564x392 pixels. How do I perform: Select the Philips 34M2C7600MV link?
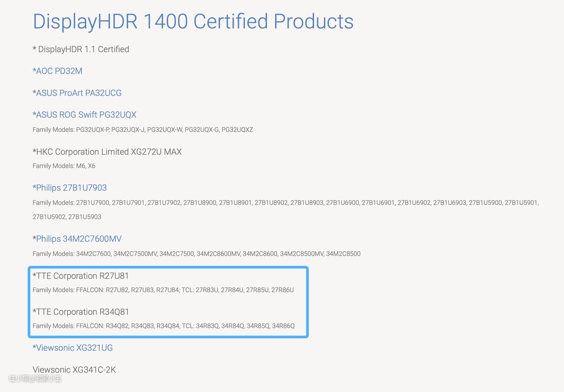(x=77, y=239)
